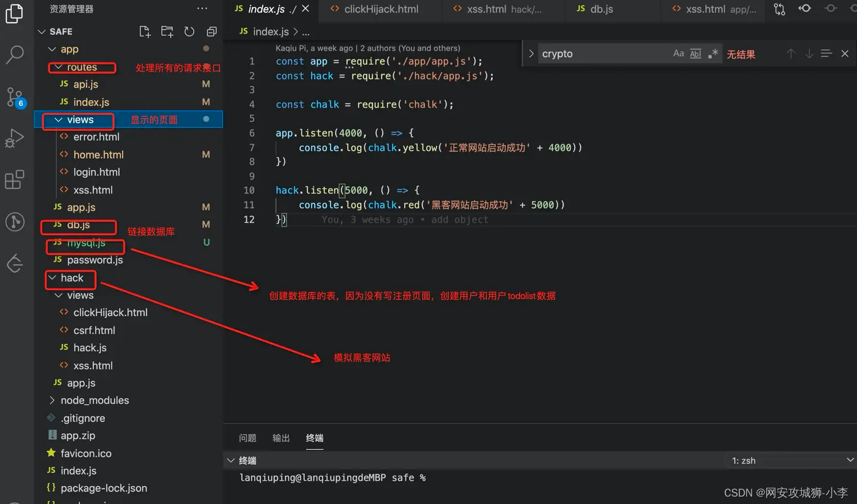Open the GitLens activity bar icon
The height and width of the screenshot is (504, 857).
(x=14, y=222)
